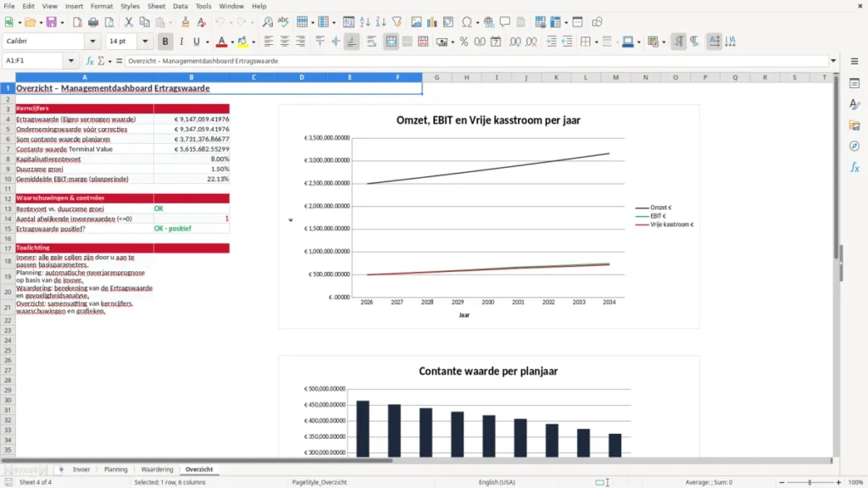
Task: Click the Insert Comment icon
Action: coord(505,22)
